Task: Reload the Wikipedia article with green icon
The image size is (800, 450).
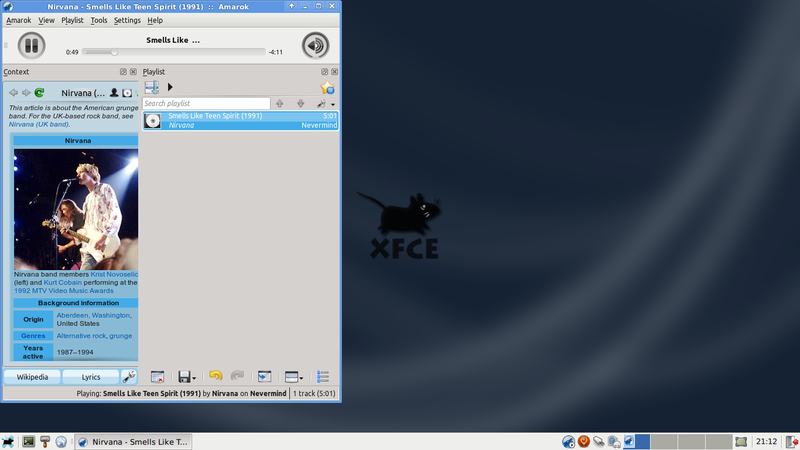Action: tap(39, 92)
